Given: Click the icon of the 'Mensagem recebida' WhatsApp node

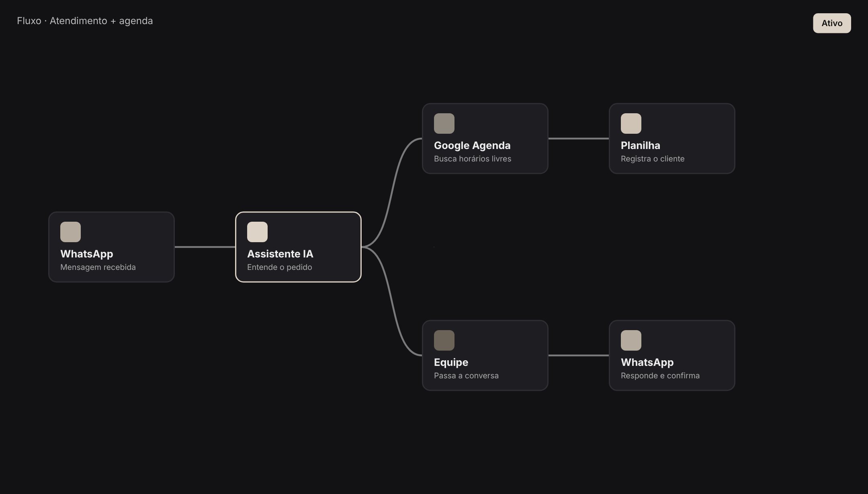Looking at the screenshot, I should click(x=70, y=232).
